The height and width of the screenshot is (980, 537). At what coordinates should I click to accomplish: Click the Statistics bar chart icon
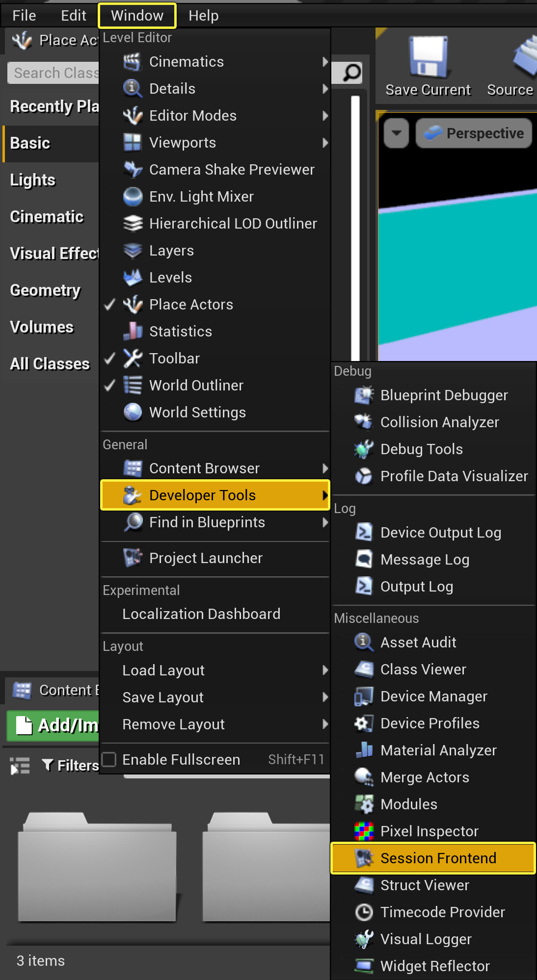(132, 332)
